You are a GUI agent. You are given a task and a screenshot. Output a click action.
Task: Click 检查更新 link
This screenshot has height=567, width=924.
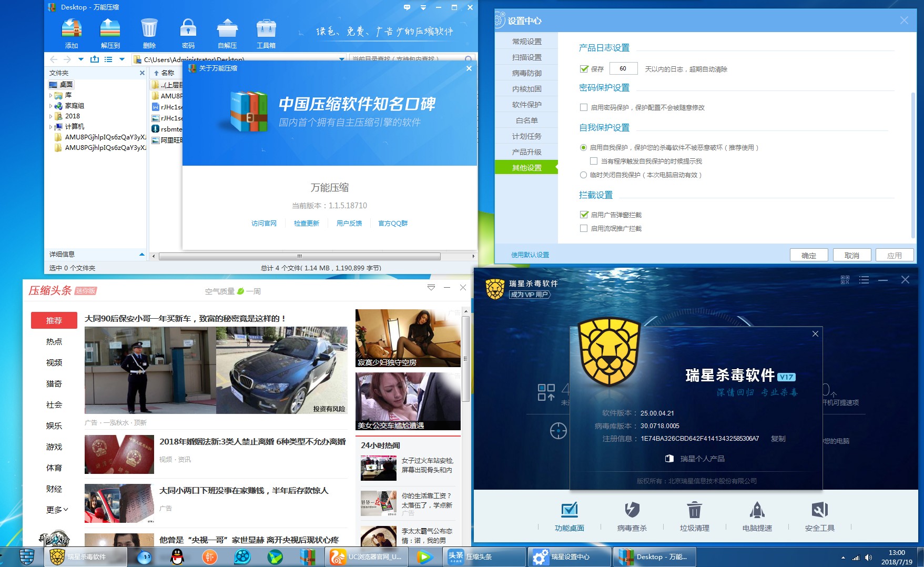(x=307, y=224)
